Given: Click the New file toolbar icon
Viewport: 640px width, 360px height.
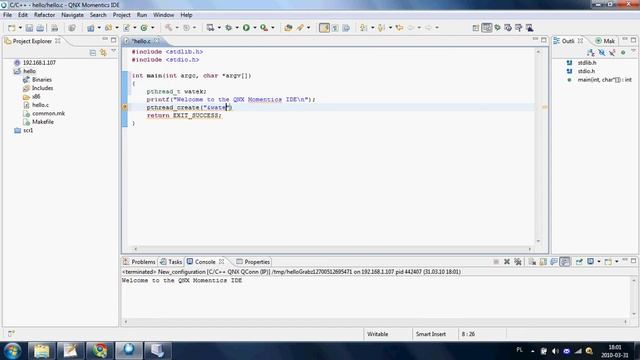Looking at the screenshot, I should point(11,28).
